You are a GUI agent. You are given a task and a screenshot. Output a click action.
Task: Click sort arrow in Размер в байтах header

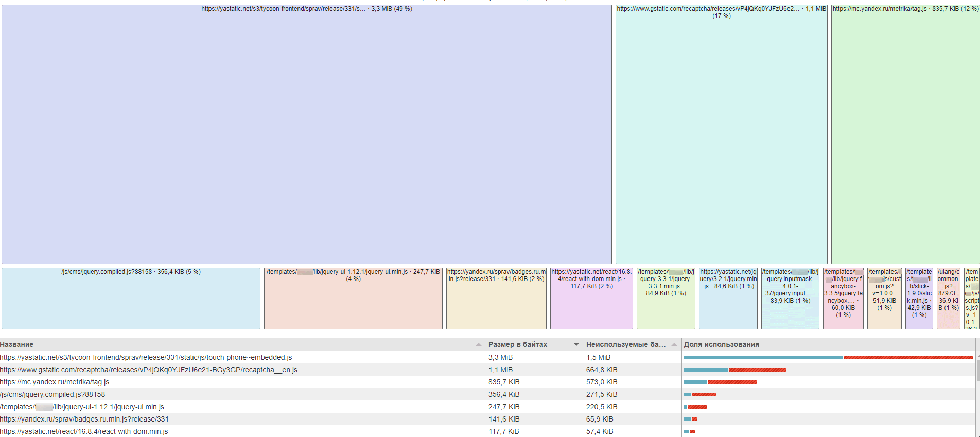576,344
